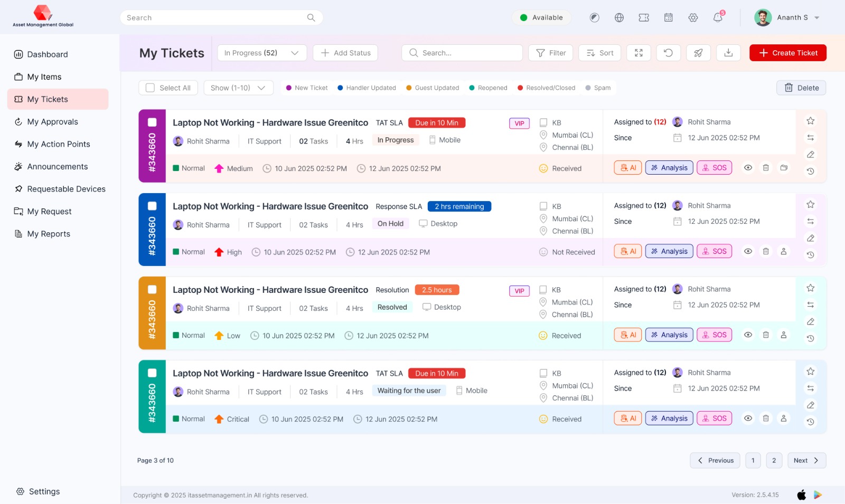Click the download icon in ticket toolbar
This screenshot has width=845, height=504.
[x=728, y=53]
